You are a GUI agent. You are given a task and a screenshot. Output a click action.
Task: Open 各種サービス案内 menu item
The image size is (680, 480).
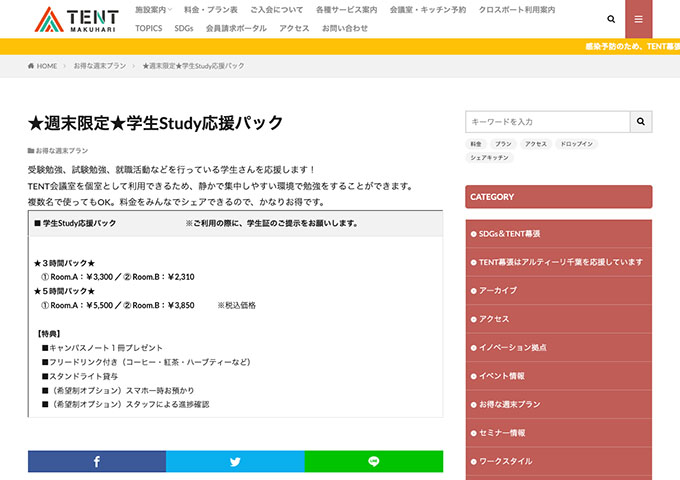(347, 10)
